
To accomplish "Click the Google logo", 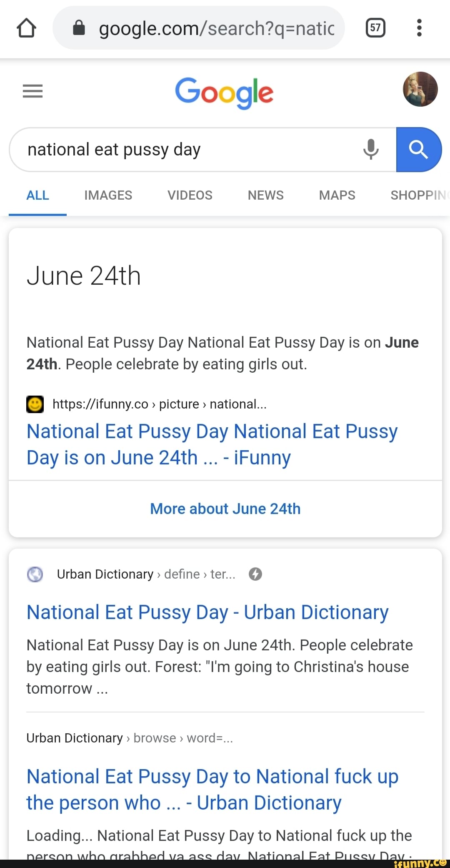I will point(224,92).
